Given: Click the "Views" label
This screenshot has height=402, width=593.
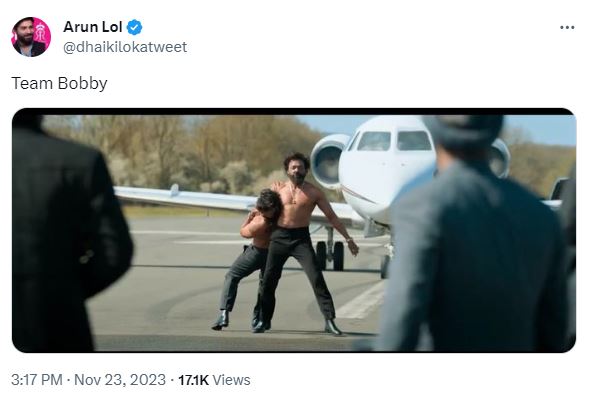Looking at the screenshot, I should (x=231, y=380).
